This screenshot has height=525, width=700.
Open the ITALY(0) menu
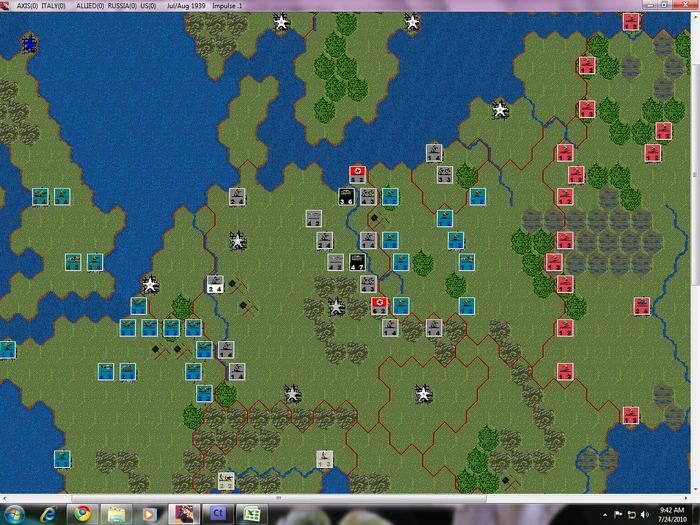[53, 6]
